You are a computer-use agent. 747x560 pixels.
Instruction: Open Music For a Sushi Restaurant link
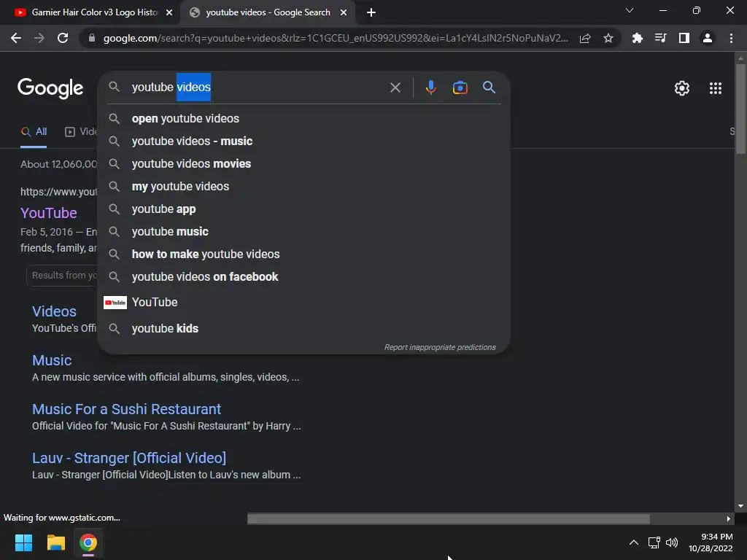126,409
